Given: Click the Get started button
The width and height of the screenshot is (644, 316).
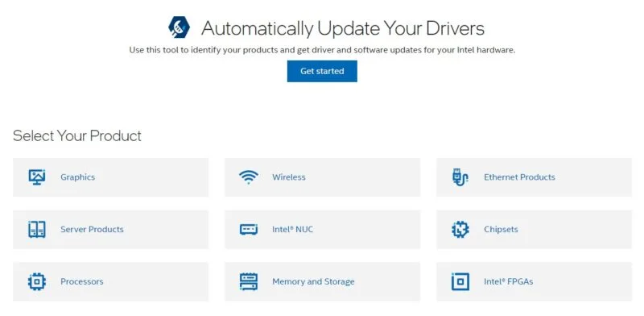Looking at the screenshot, I should 322,71.
